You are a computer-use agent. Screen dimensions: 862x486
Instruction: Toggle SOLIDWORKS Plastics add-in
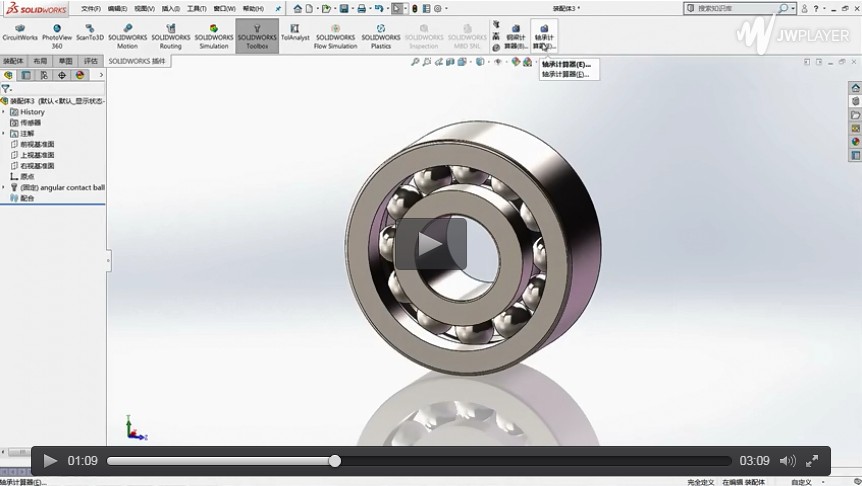tap(381, 35)
